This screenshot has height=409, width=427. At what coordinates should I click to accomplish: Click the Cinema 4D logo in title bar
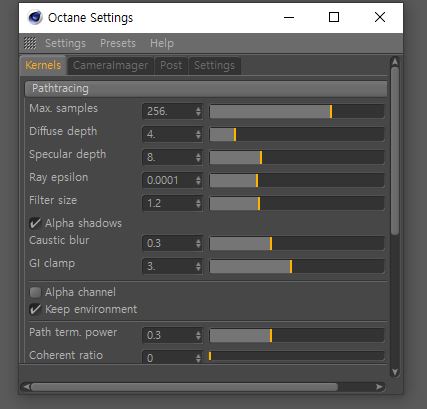pos(35,18)
